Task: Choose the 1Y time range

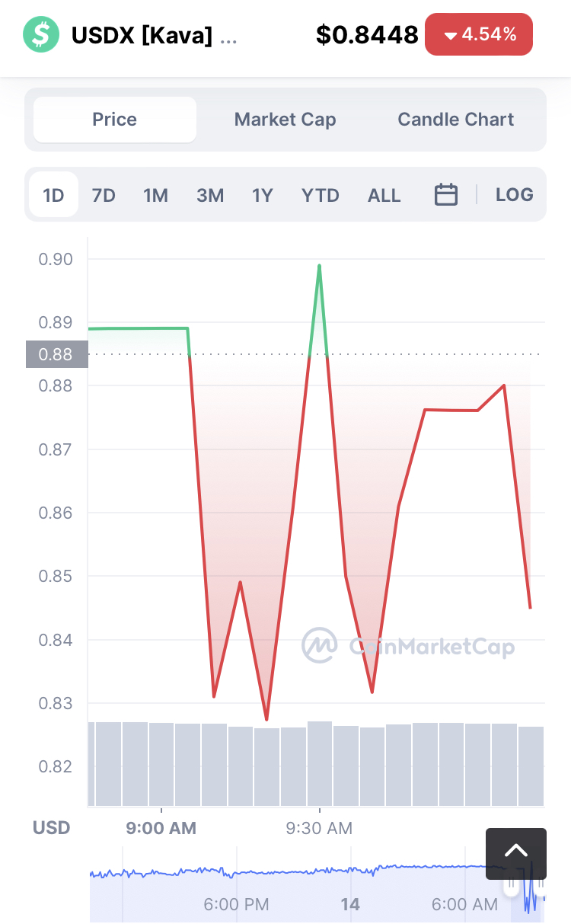Action: click(x=262, y=195)
